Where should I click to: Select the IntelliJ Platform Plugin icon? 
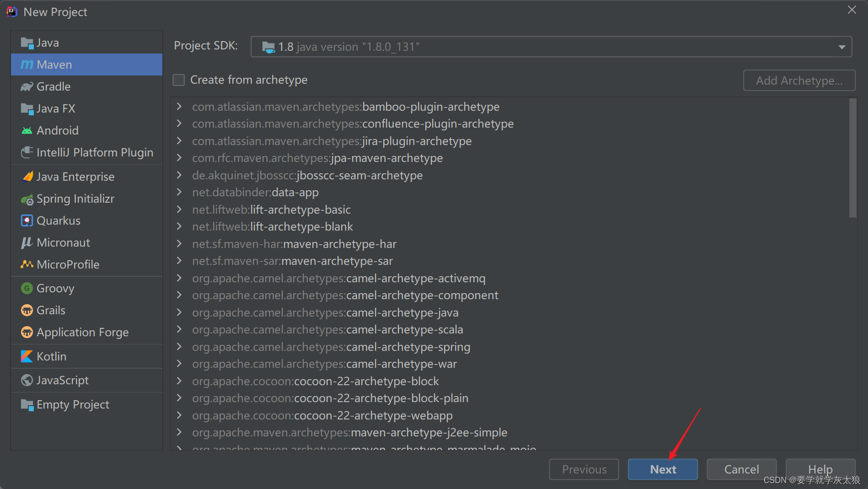[x=27, y=152]
